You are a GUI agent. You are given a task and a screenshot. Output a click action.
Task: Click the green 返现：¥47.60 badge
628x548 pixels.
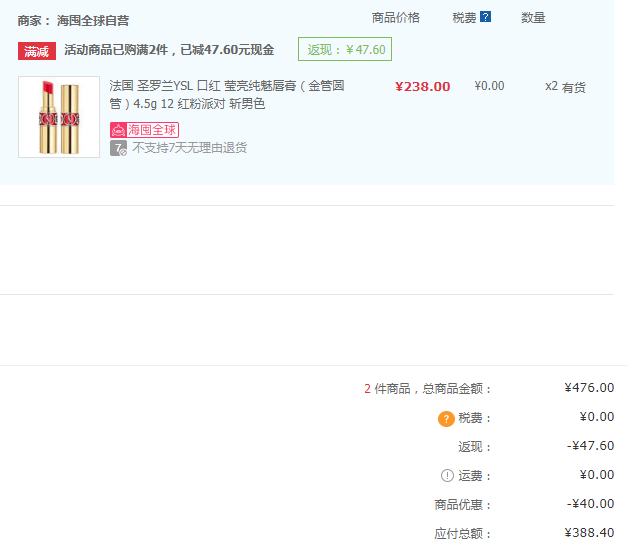pos(345,49)
